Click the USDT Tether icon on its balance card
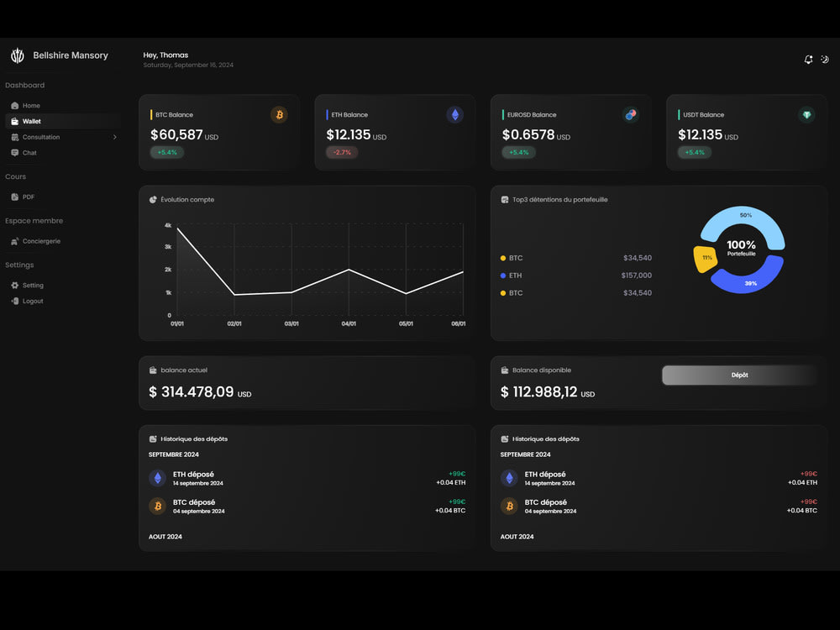 [x=806, y=115]
